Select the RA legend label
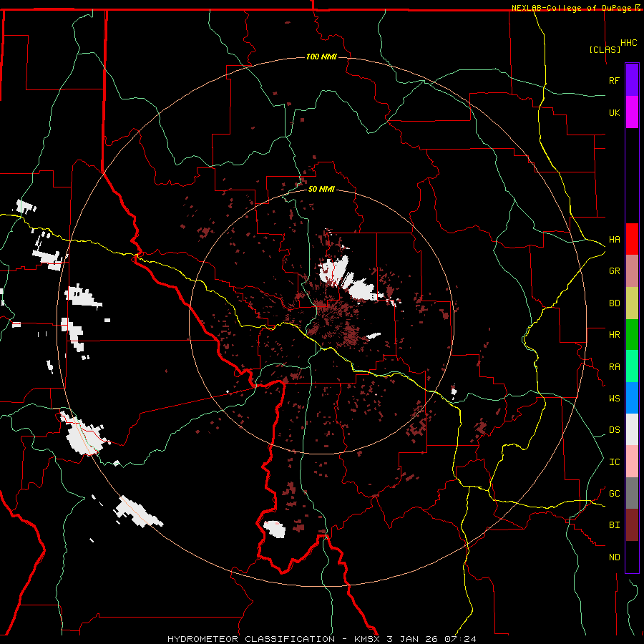The width and height of the screenshot is (644, 644). [614, 367]
